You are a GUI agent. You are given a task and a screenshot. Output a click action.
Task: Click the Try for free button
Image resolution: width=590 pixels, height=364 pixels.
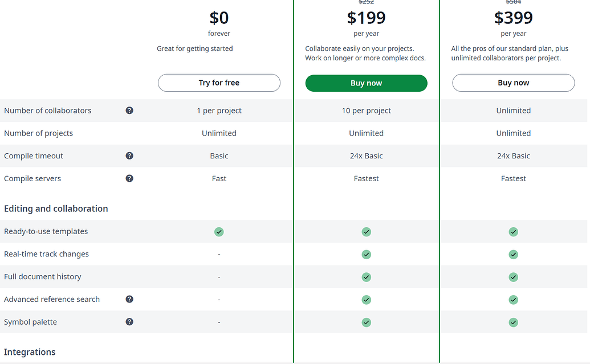pyautogui.click(x=219, y=83)
